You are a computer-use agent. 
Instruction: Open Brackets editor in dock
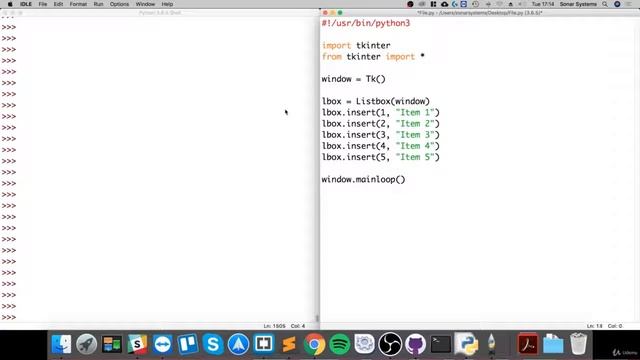264,344
